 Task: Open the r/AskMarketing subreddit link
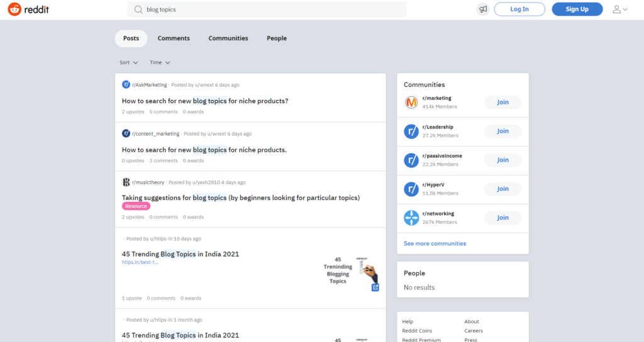pos(150,85)
